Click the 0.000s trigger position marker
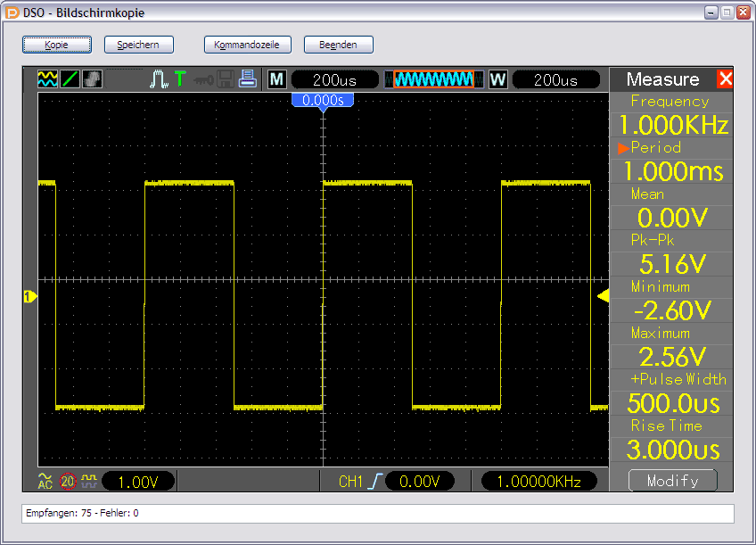Screen dimensions: 756x545 pos(323,100)
